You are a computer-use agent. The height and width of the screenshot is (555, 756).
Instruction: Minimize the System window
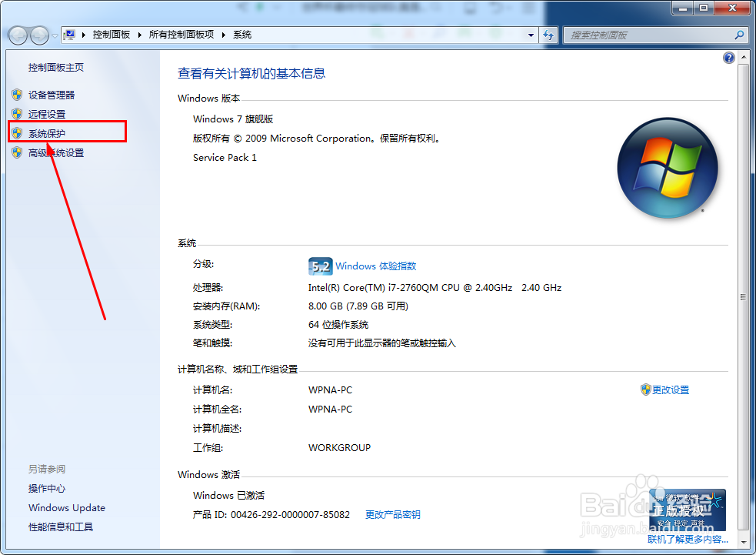coord(682,8)
